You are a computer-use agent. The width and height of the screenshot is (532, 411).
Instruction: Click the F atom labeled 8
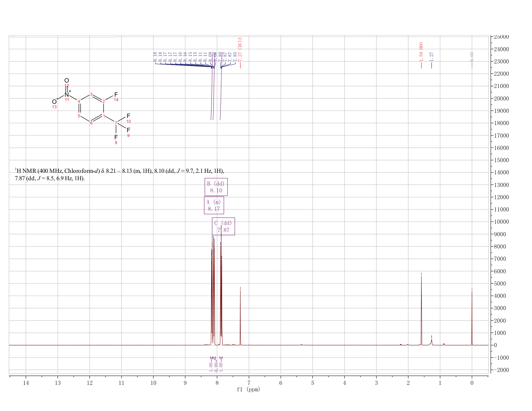coord(116,137)
